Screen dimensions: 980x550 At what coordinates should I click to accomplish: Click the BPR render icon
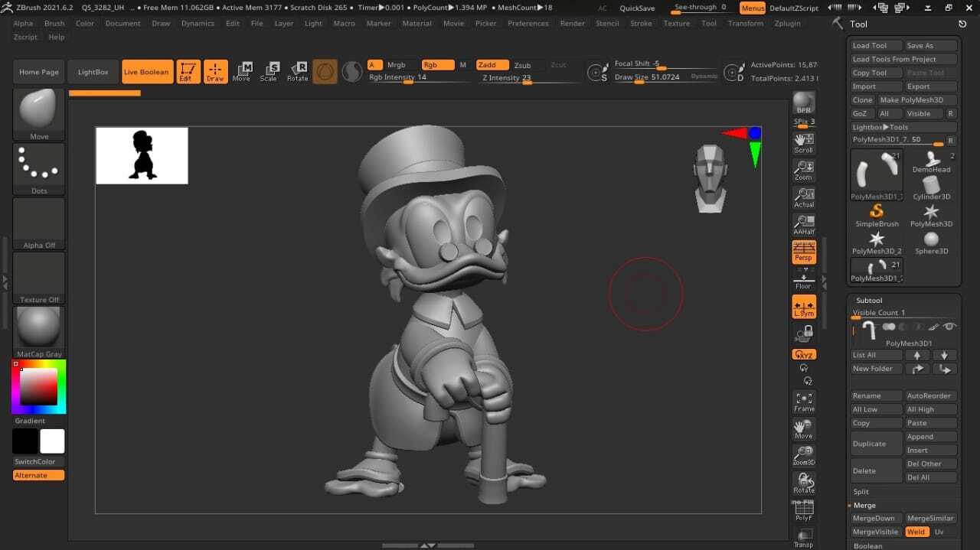[804, 103]
